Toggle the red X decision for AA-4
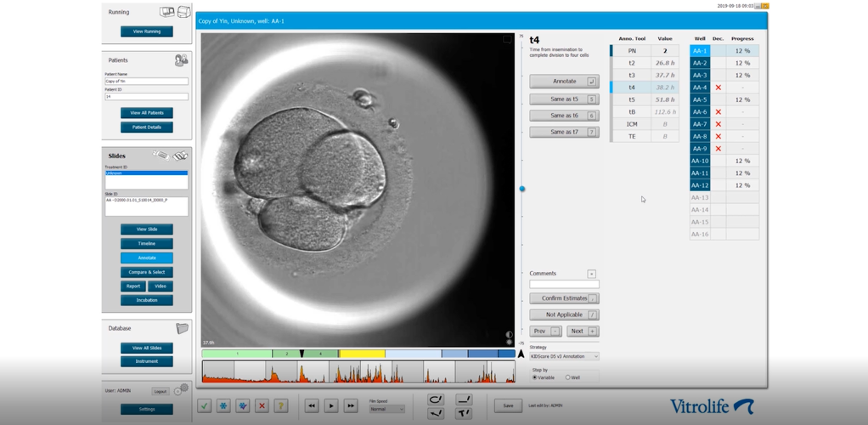The image size is (868, 425). pos(719,88)
